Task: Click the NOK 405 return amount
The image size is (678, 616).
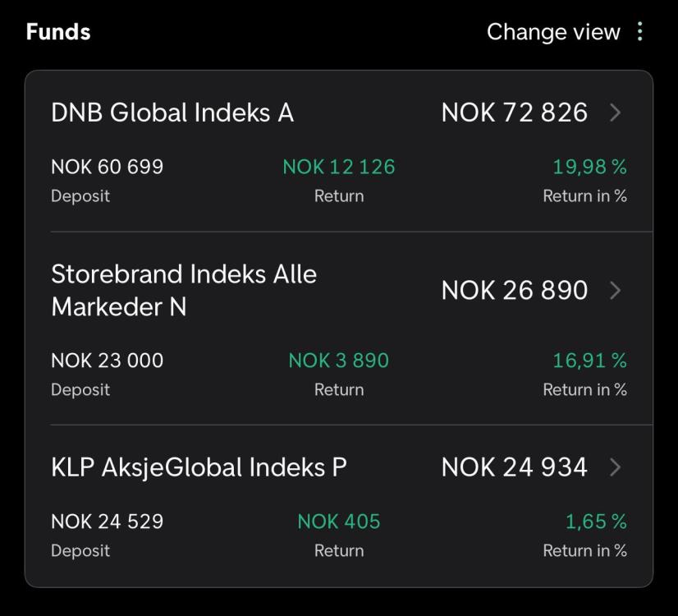Action: tap(339, 522)
